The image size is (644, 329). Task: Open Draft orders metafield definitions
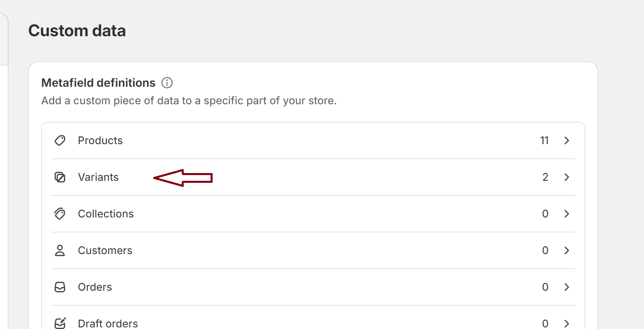tap(108, 323)
